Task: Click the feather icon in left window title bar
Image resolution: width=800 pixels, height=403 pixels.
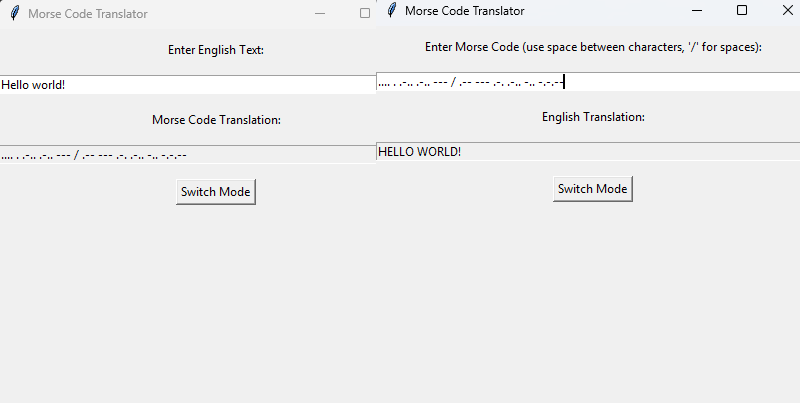Action: click(15, 13)
